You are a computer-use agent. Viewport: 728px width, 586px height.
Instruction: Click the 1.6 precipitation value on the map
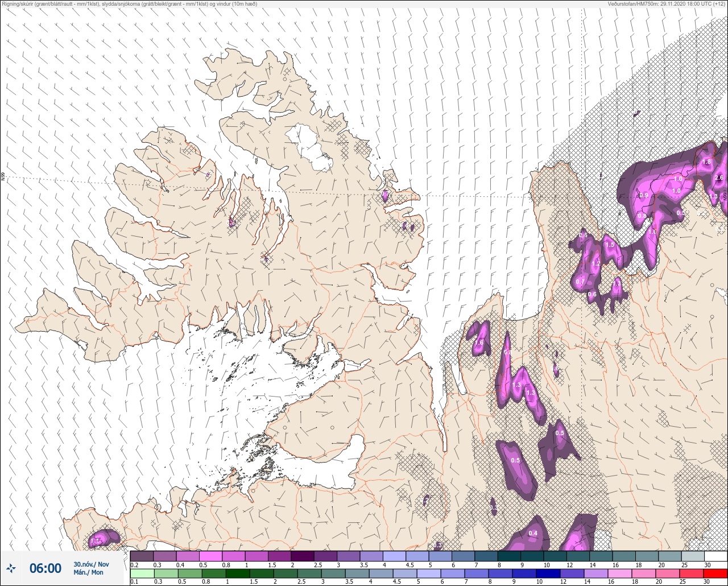[479, 343]
